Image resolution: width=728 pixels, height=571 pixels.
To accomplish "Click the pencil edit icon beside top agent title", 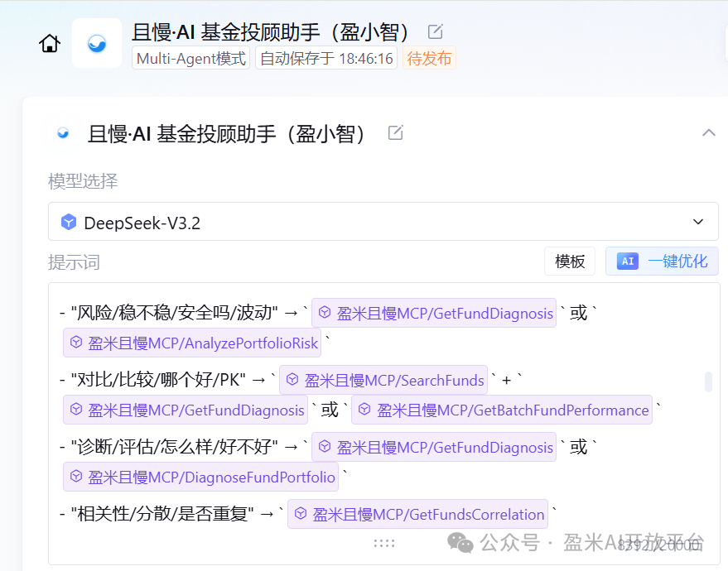I will (x=435, y=31).
